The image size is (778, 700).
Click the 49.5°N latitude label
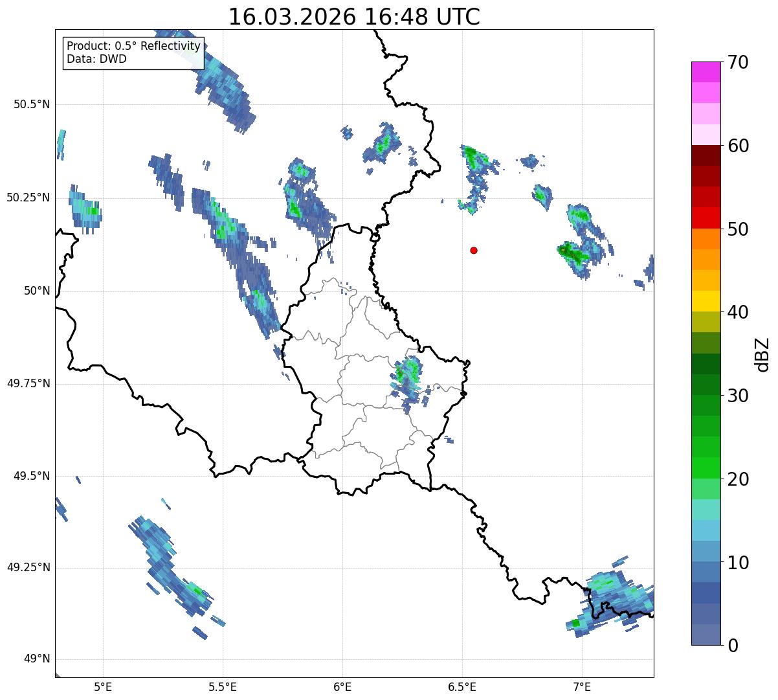pos(32,476)
